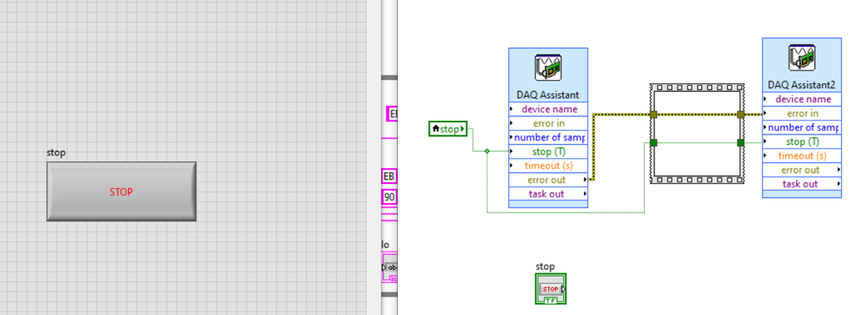Click the stop local variable node
The height and width of the screenshot is (315, 868).
click(x=447, y=128)
